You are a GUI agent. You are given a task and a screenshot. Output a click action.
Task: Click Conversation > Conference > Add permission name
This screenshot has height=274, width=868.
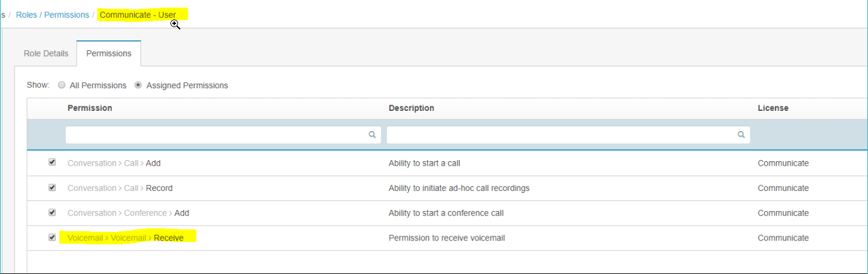pyautogui.click(x=128, y=214)
